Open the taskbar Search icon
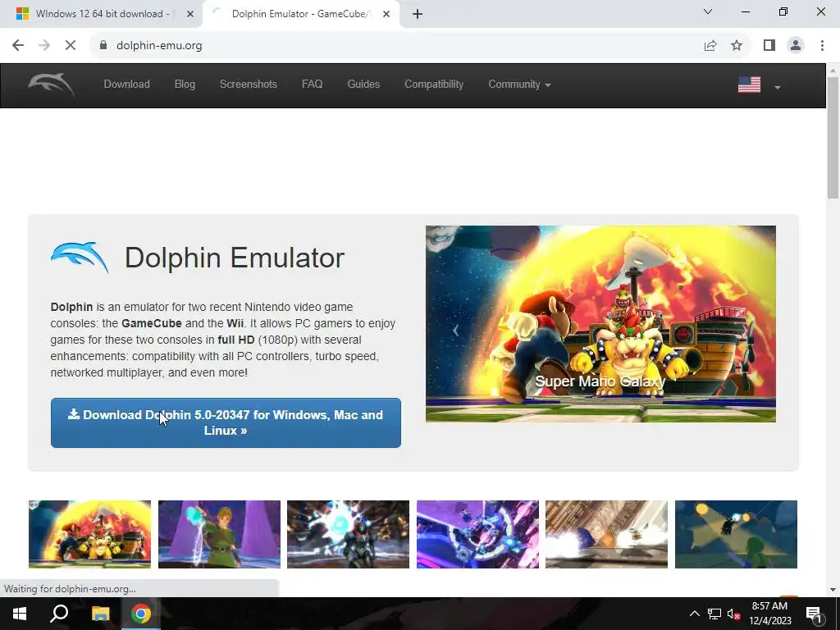This screenshot has height=630, width=840. pos(59,614)
